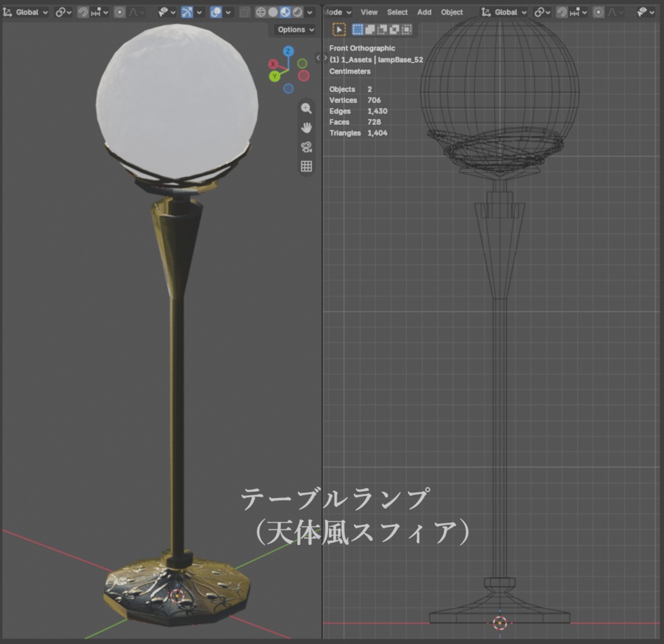The image size is (664, 644).
Task: Switch left viewport to wireframe shading
Action: click(x=261, y=13)
